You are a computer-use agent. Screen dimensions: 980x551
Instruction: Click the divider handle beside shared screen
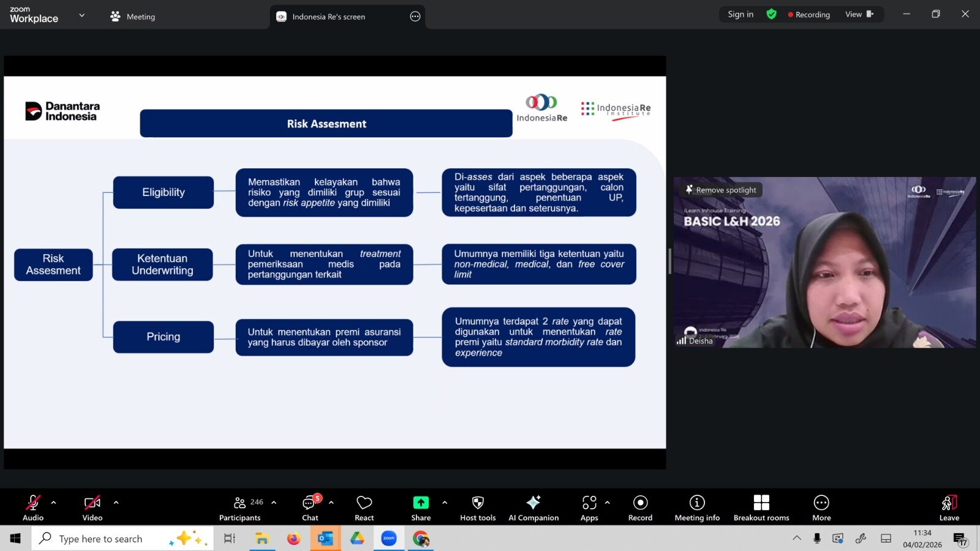tap(669, 262)
